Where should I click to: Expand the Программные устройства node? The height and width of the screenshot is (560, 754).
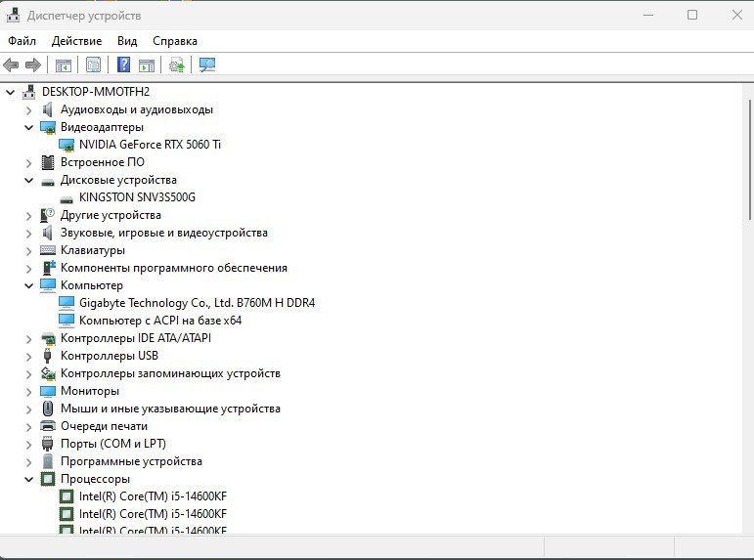(29, 462)
